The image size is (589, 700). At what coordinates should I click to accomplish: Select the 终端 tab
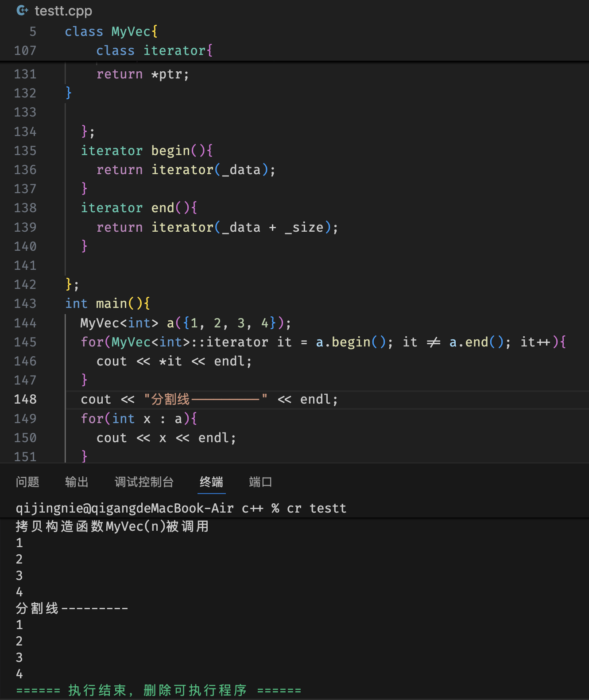point(211,482)
